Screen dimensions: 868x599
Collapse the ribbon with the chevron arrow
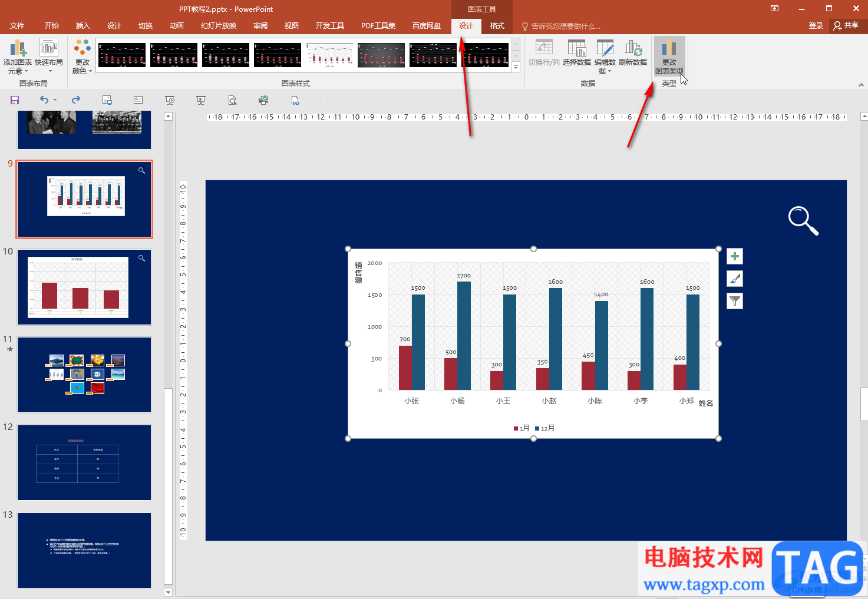[861, 85]
